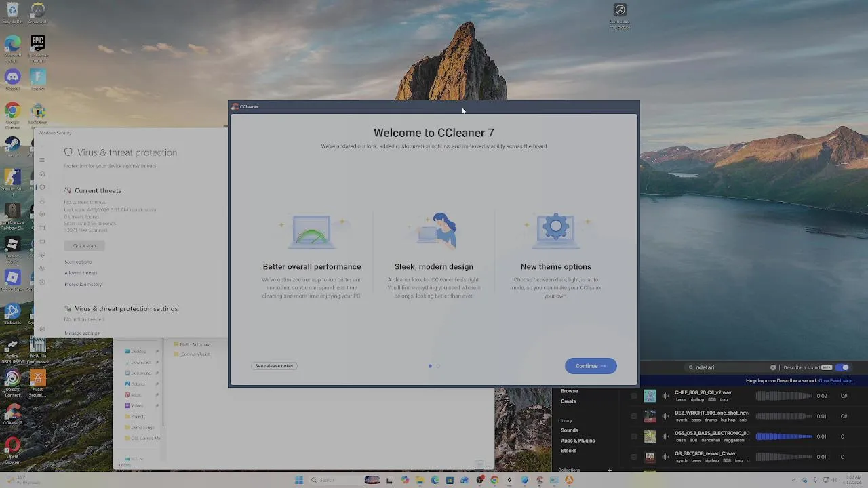Tick checkbox for DEZ_WRIGHT_808_one_shot sample
Viewport: 868px width, 488px height.
tap(634, 416)
